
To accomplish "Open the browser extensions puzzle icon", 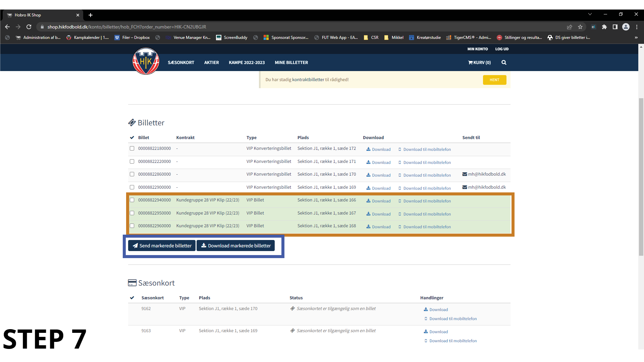I will (x=604, y=27).
